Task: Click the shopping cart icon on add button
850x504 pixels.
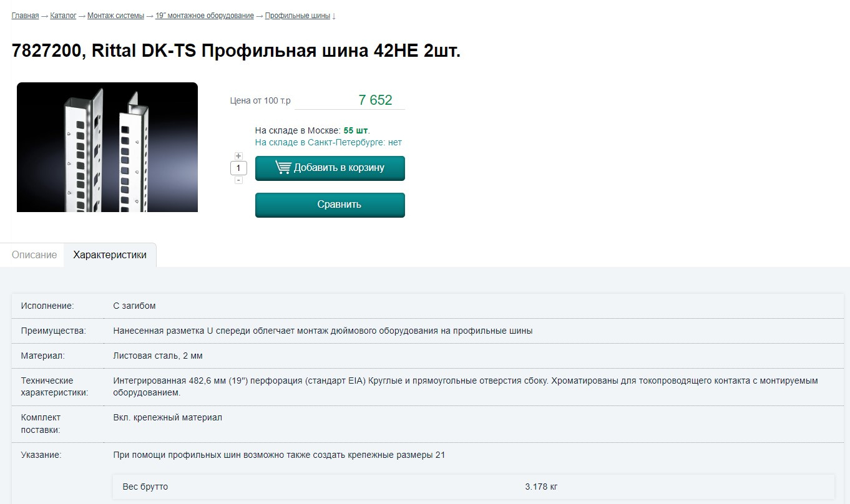Action: [x=283, y=168]
